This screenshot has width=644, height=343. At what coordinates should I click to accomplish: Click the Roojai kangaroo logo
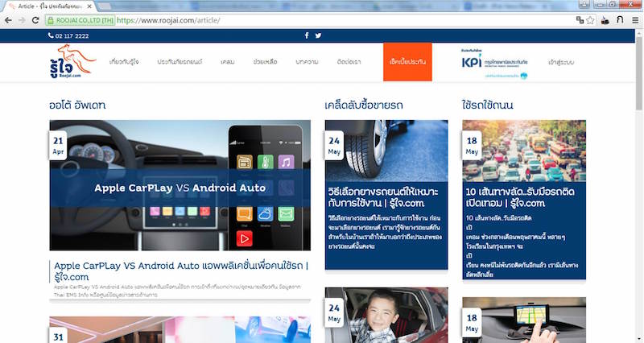click(x=72, y=61)
